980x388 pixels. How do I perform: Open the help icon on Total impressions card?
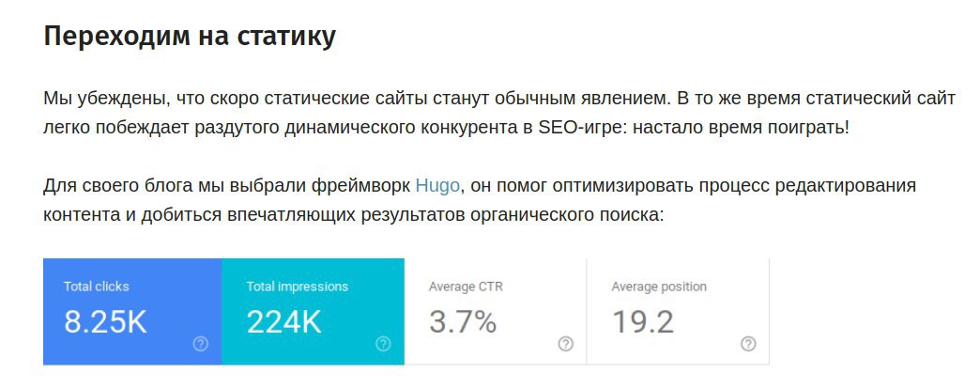click(383, 344)
